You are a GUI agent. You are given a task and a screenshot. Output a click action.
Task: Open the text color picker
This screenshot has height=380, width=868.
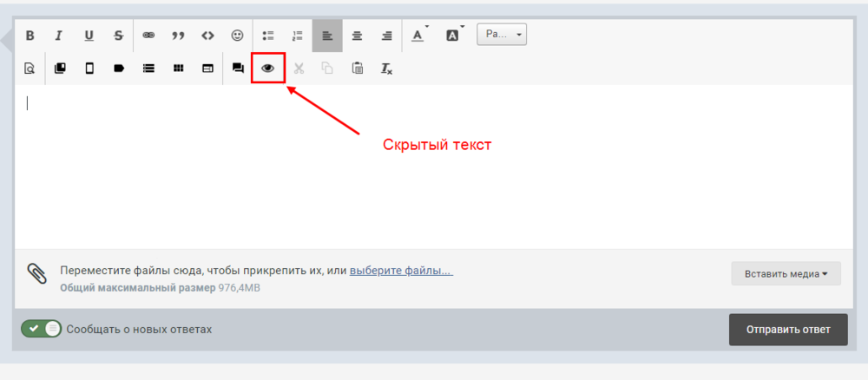[x=419, y=36]
